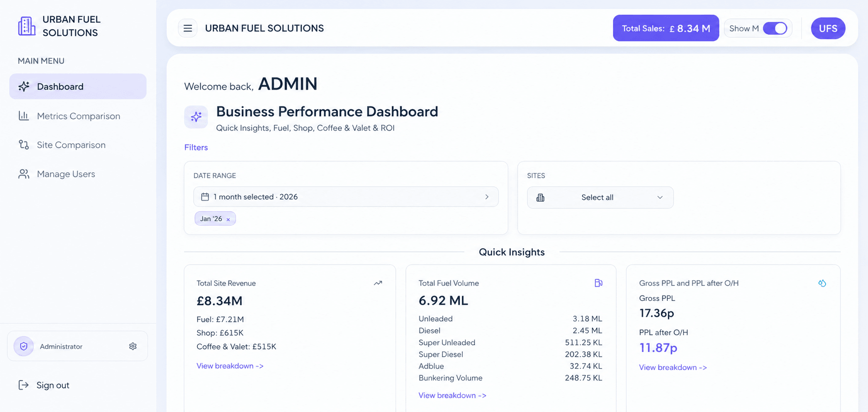The width and height of the screenshot is (868, 412).
Task: Click the Bunkering Volume row
Action: tap(511, 378)
